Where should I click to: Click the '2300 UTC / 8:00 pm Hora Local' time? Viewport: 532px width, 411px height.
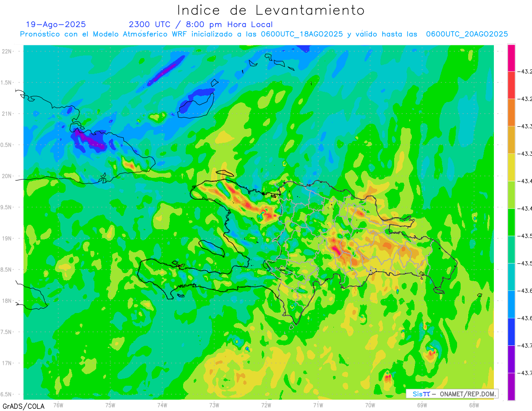(x=201, y=25)
